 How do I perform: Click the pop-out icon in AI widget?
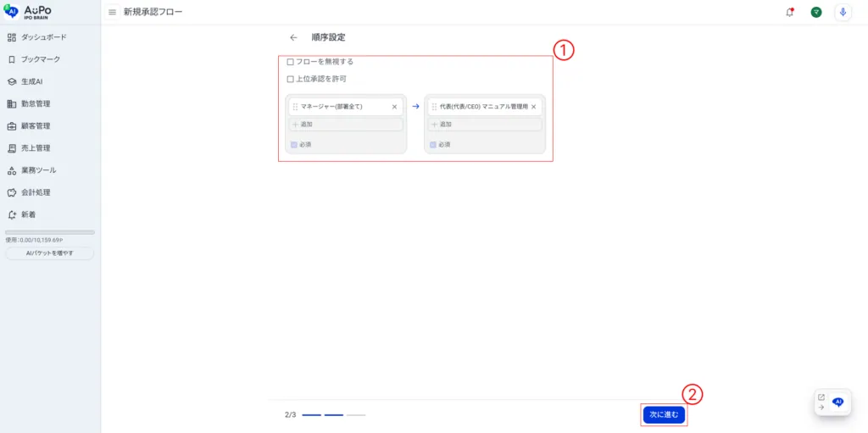821,397
